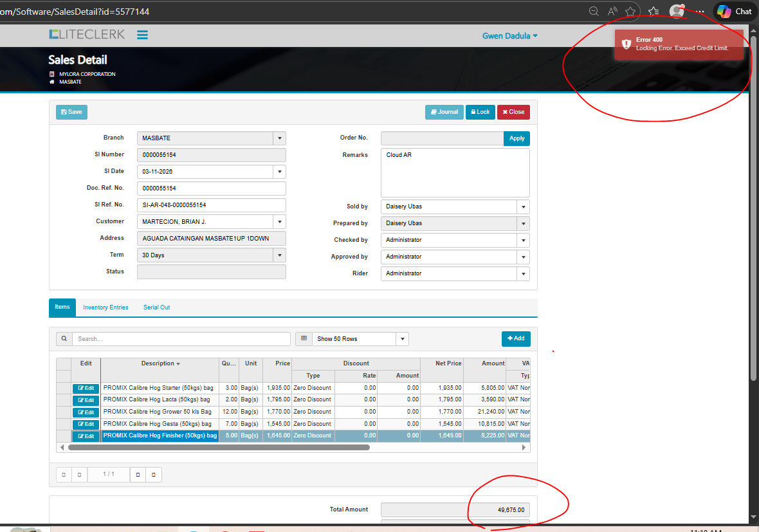Viewport: 759px width, 532px height.
Task: Click the Save button
Action: point(71,112)
